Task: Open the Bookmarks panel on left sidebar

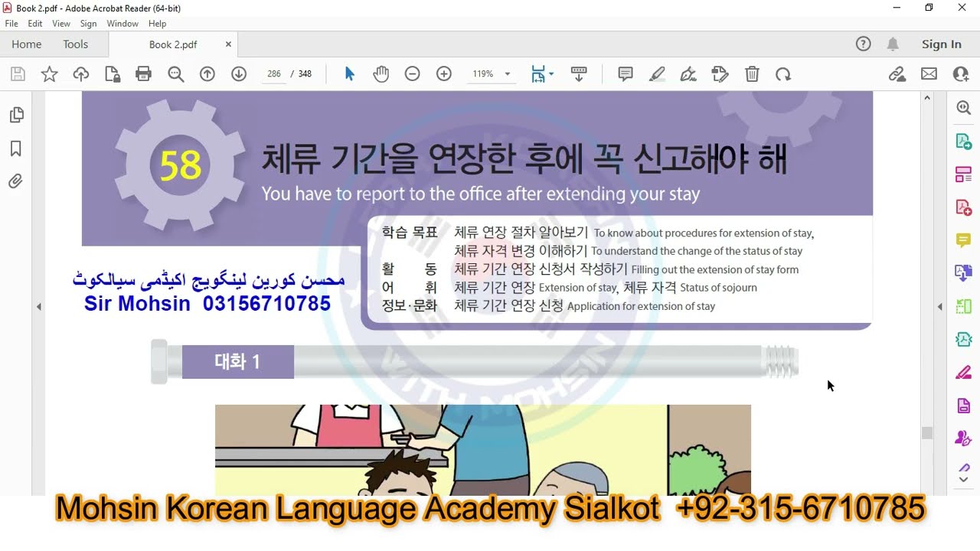Action: pos(15,148)
